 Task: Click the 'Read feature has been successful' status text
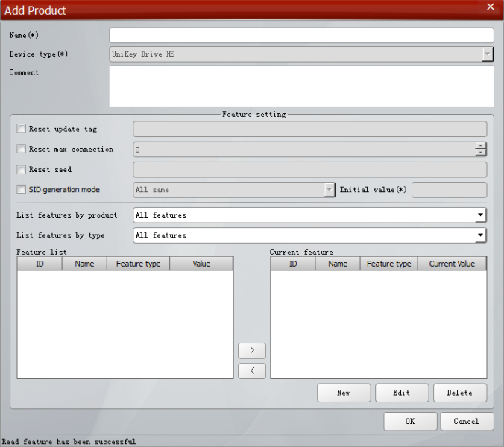click(x=69, y=442)
